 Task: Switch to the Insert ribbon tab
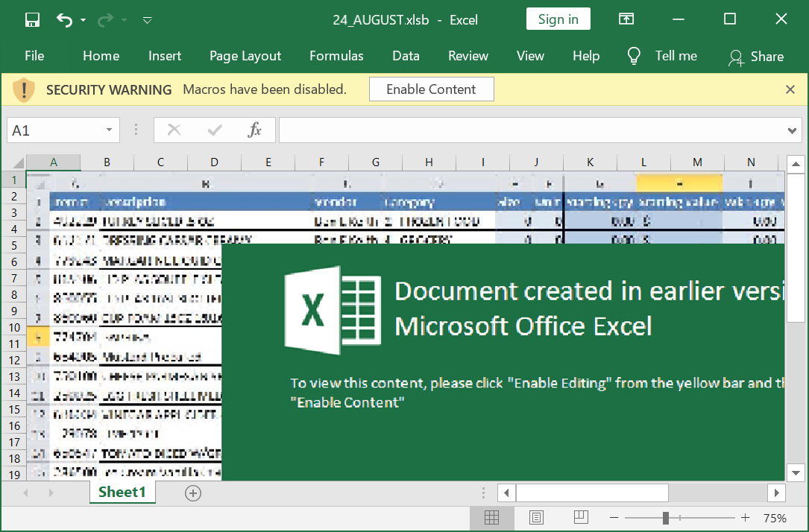click(165, 56)
